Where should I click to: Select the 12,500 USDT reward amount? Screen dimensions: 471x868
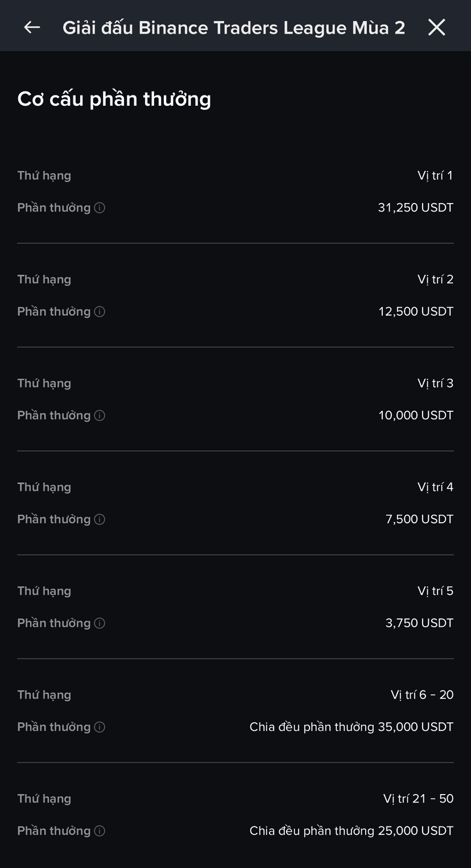click(x=416, y=312)
